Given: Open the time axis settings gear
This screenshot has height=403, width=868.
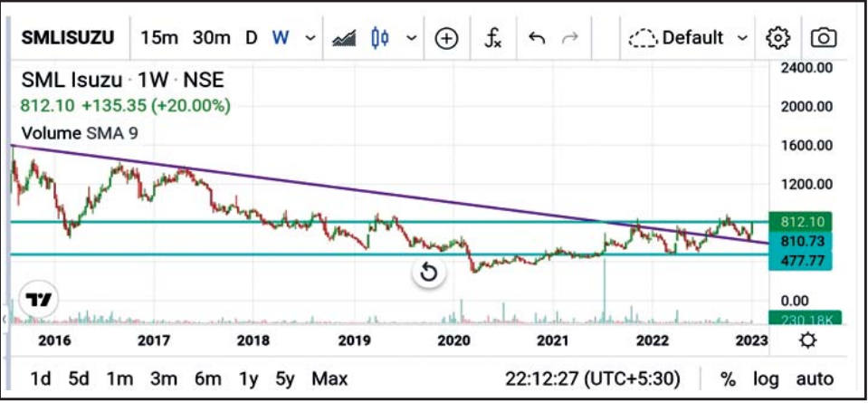Looking at the screenshot, I should (807, 340).
